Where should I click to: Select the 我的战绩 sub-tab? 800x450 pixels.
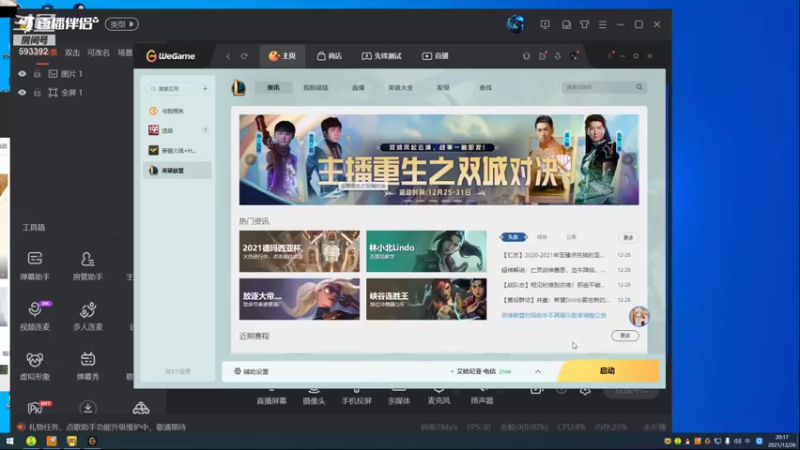point(316,88)
